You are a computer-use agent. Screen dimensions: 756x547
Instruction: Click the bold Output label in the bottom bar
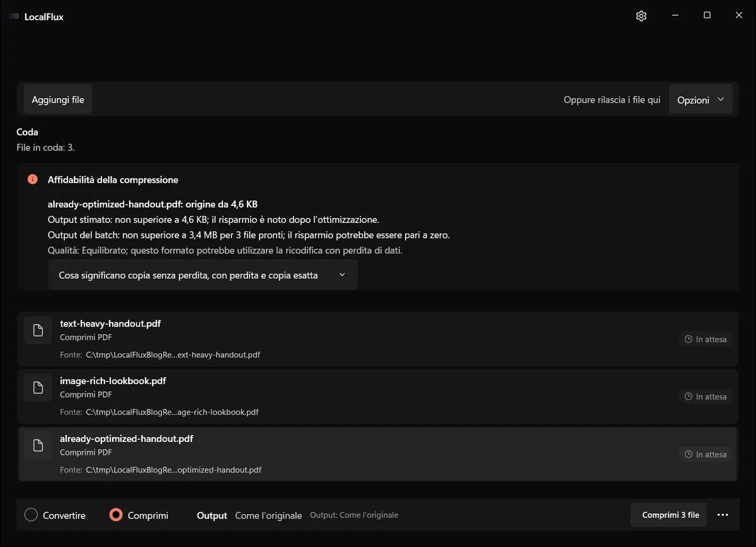pyautogui.click(x=212, y=516)
